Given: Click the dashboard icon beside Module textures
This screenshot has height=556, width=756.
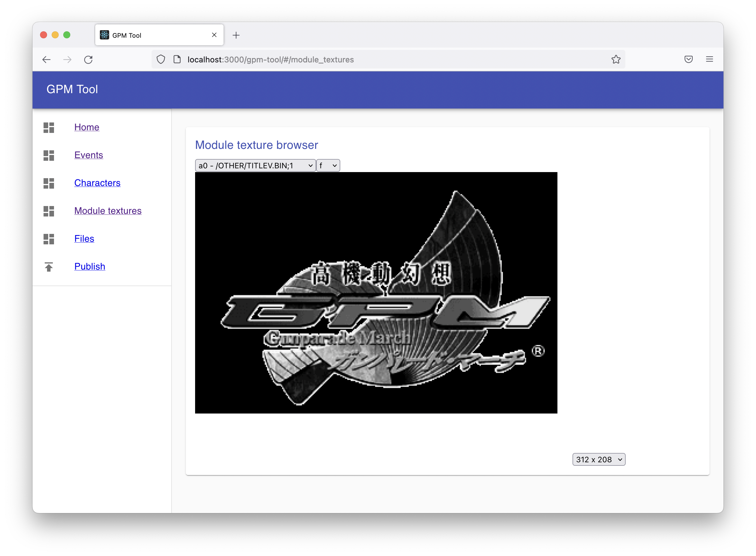Looking at the screenshot, I should [48, 211].
